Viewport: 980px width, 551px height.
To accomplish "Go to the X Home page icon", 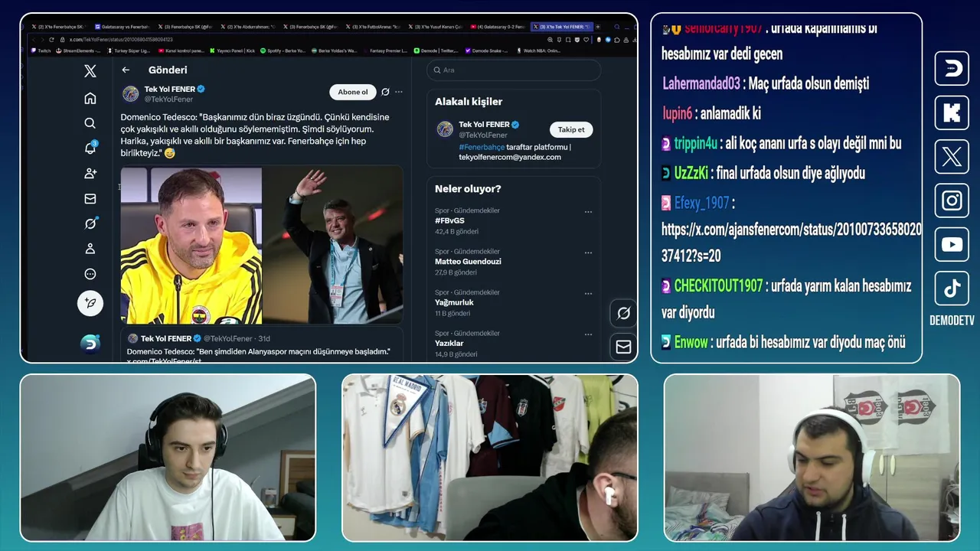I will (x=90, y=98).
